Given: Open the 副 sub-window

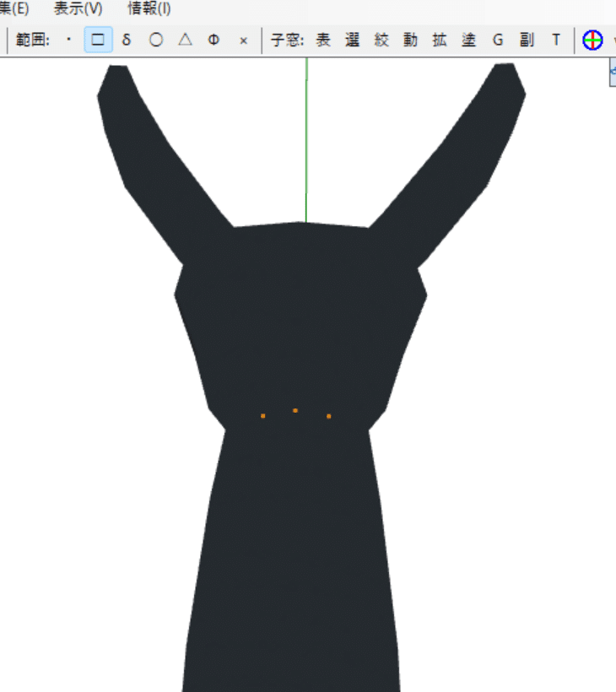Looking at the screenshot, I should [527, 40].
